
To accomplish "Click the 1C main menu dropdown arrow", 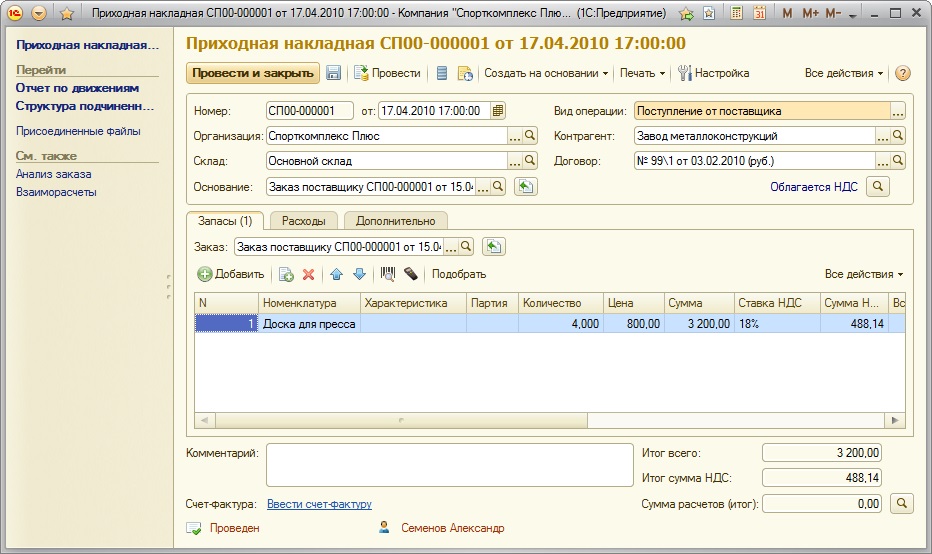I will pyautogui.click(x=39, y=13).
